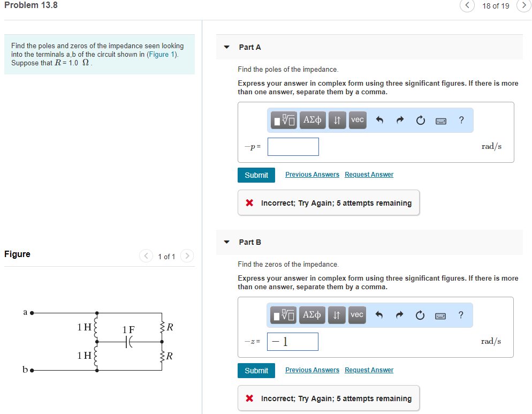Click the poles answer input field
The width and height of the screenshot is (532, 414).
pyautogui.click(x=293, y=147)
